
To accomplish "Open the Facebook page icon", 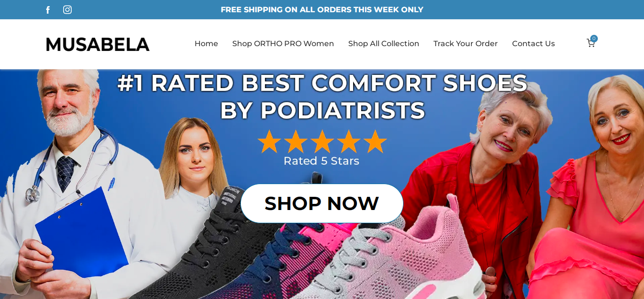I will 48,10.
